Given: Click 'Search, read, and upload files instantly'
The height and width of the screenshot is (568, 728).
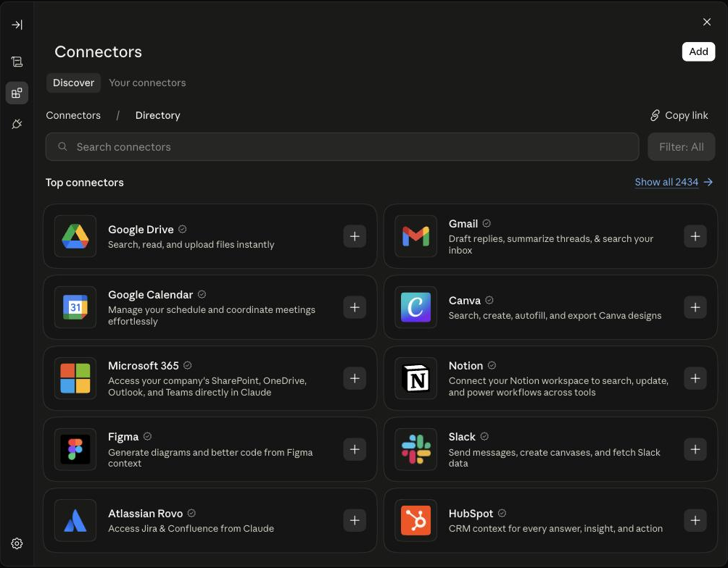Looking at the screenshot, I should pos(191,244).
